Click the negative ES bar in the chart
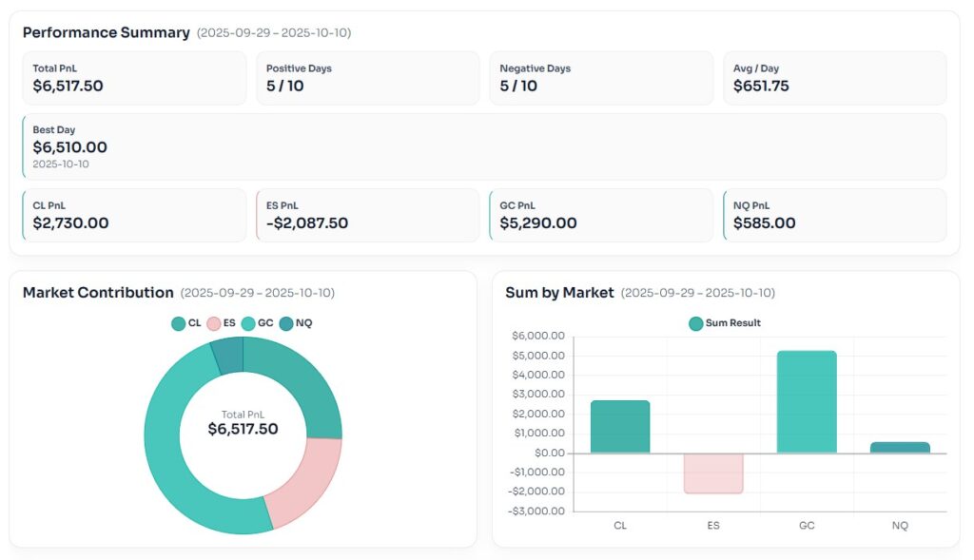 (713, 473)
